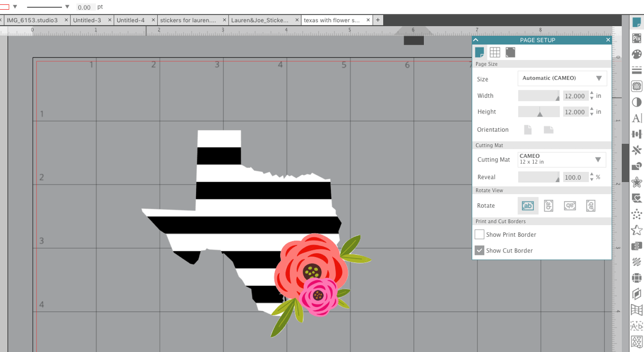This screenshot has width=644, height=352.
Task: Close the IMG_6153.studio3 tab
Action: click(x=66, y=20)
